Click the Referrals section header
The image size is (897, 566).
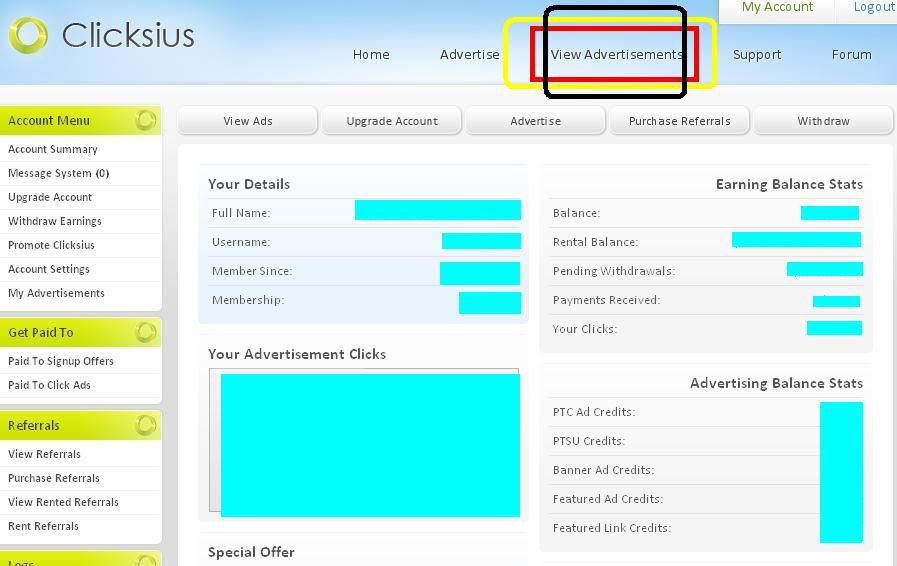pyautogui.click(x=81, y=425)
